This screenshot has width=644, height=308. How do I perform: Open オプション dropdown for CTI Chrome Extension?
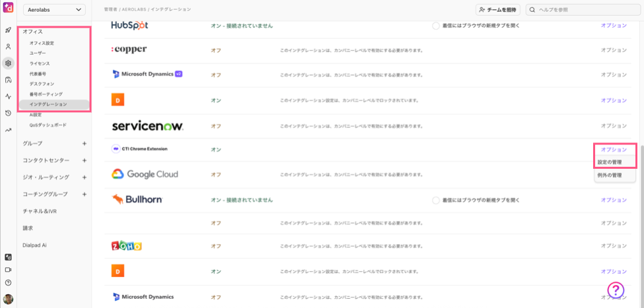click(614, 149)
